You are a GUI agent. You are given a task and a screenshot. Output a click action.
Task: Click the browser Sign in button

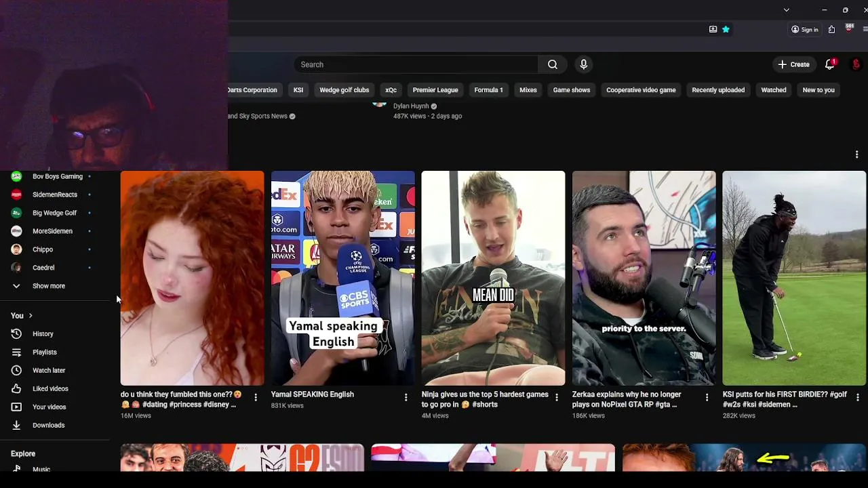pos(805,29)
